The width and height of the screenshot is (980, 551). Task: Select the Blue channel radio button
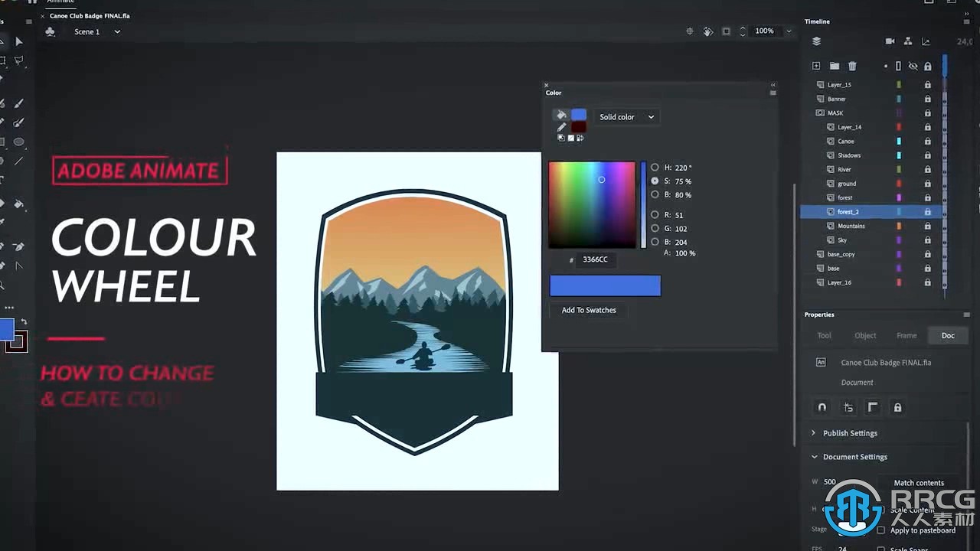tap(655, 242)
